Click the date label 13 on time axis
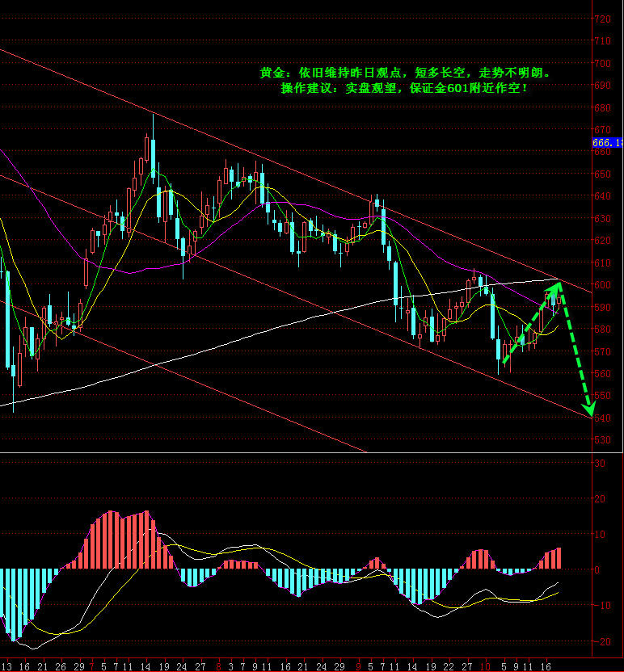Screen dimensions: 624x672 pyautogui.click(x=6, y=666)
